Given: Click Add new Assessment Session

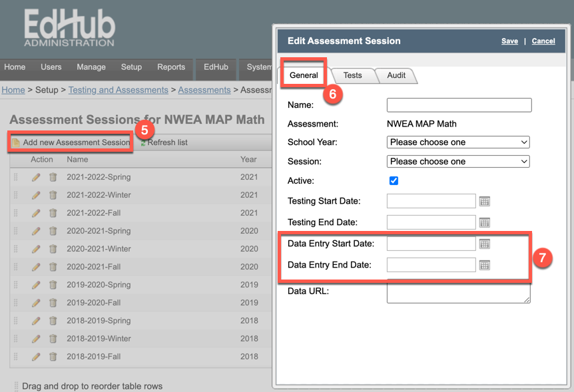Looking at the screenshot, I should (71, 142).
